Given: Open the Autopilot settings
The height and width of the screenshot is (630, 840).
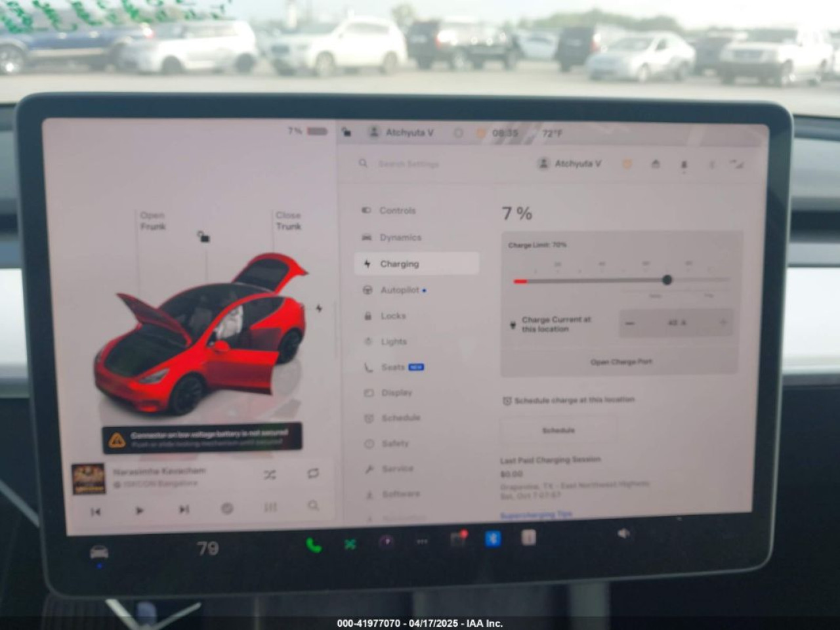Looking at the screenshot, I should point(394,290).
